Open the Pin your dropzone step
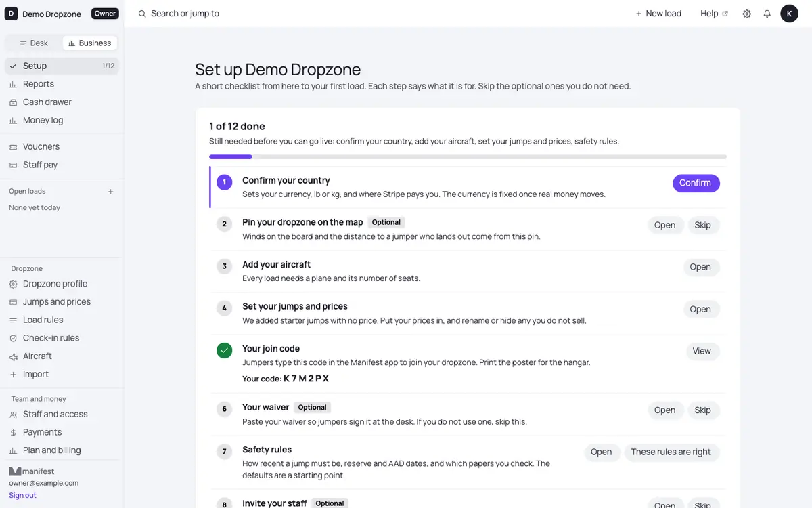Screen dimensions: 812x508 pyautogui.click(x=664, y=226)
